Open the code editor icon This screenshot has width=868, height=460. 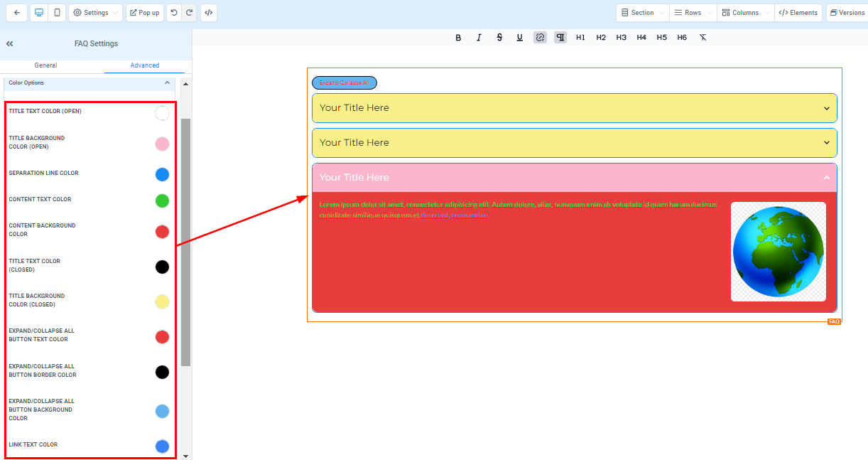click(x=209, y=13)
